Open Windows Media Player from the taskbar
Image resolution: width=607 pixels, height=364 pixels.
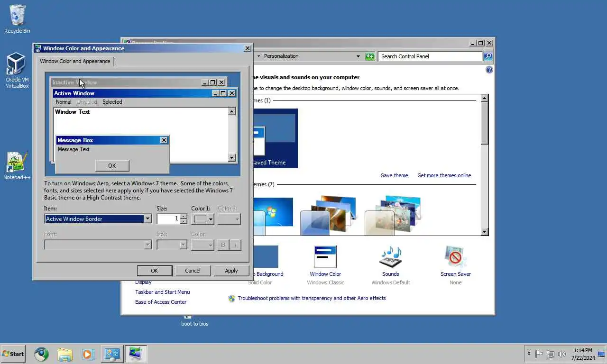pyautogui.click(x=88, y=354)
